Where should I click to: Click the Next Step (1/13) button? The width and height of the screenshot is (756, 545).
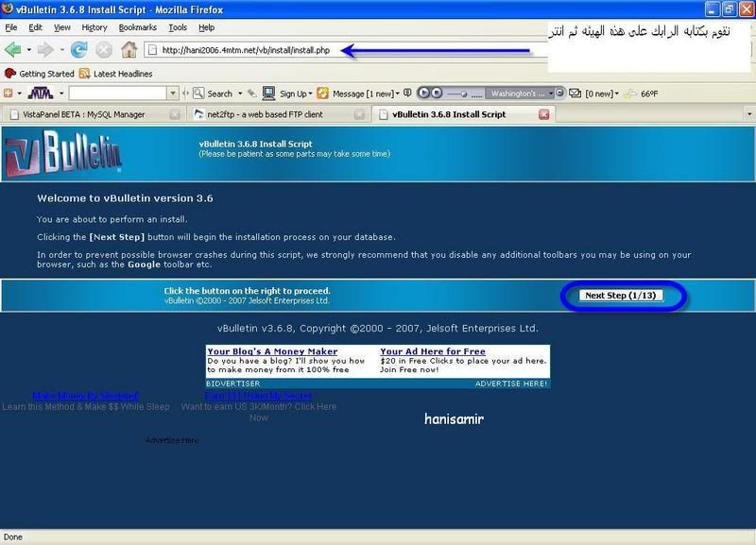click(x=621, y=296)
